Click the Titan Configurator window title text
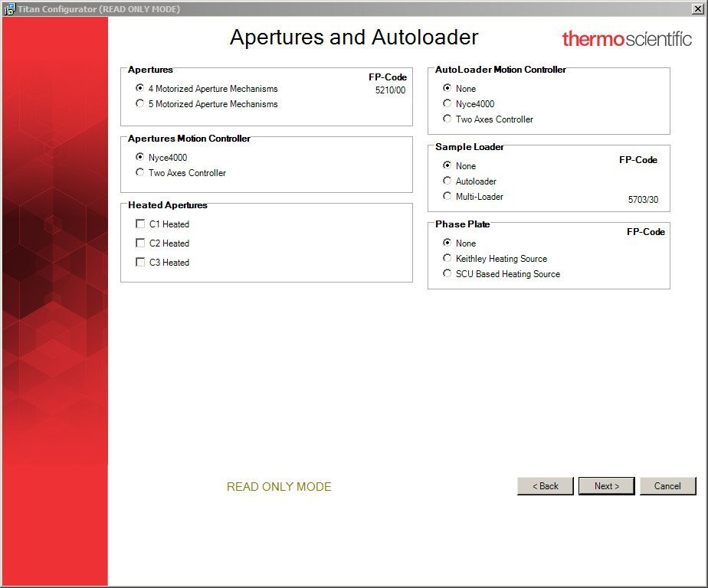Viewport: 708px width, 588px height. [99, 9]
